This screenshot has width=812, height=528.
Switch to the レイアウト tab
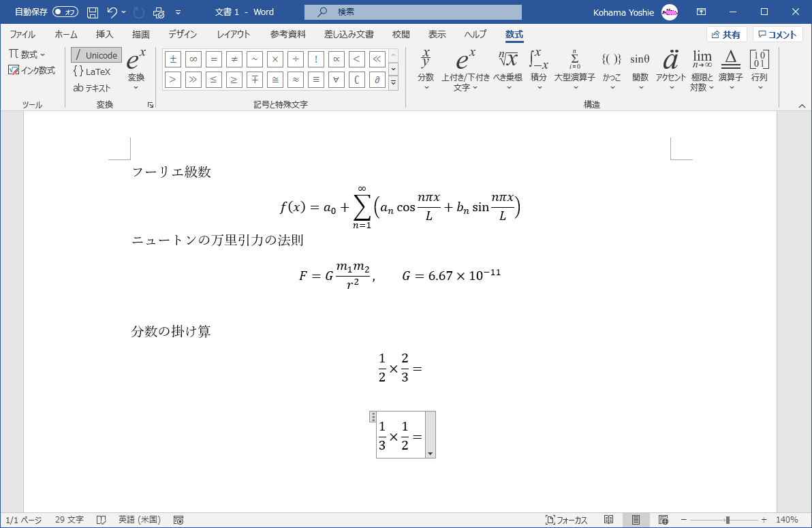tap(234, 34)
